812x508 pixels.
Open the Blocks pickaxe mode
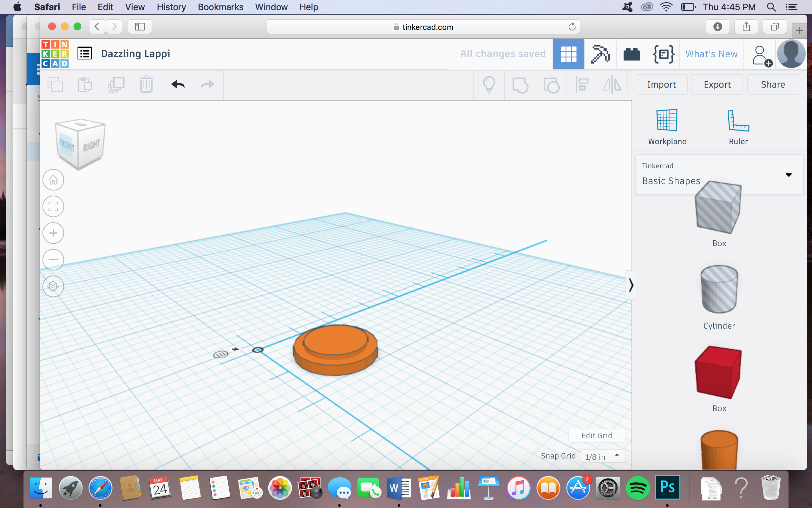(x=600, y=54)
